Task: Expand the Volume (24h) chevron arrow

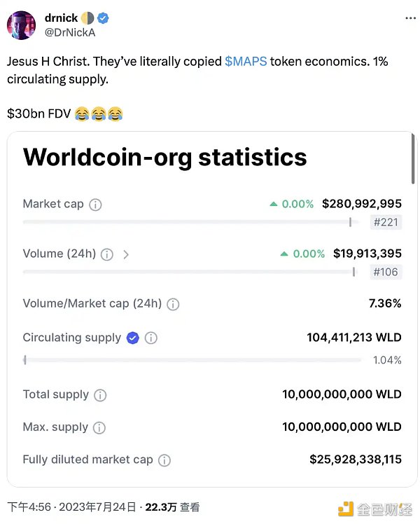Action: click(126, 254)
